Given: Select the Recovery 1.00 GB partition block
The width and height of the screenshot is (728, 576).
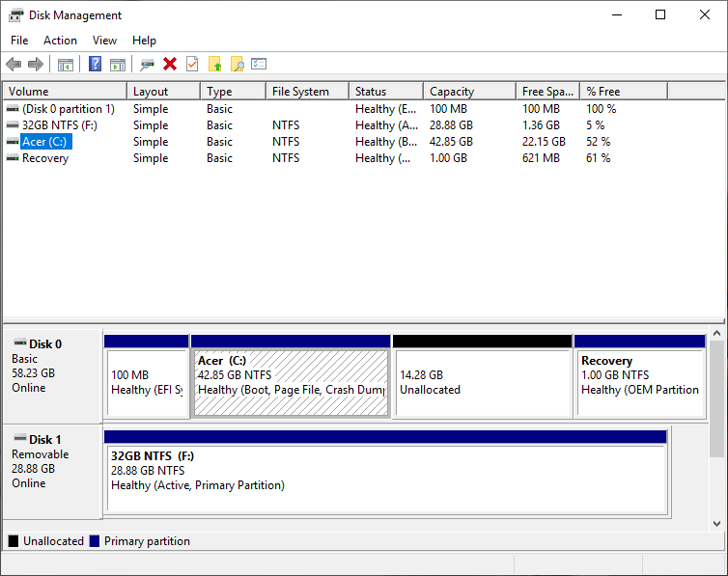Looking at the screenshot, I should pyautogui.click(x=640, y=377).
